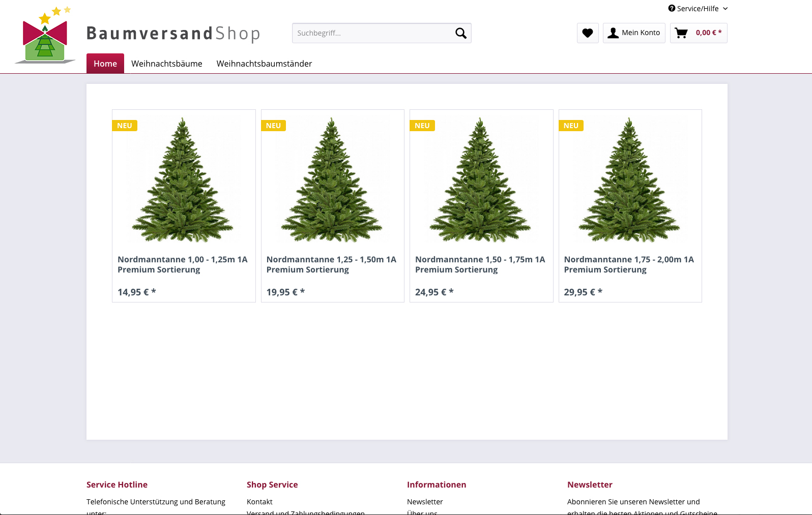This screenshot has height=515, width=812.
Task: Click the 24,95 € price
Action: 434,292
